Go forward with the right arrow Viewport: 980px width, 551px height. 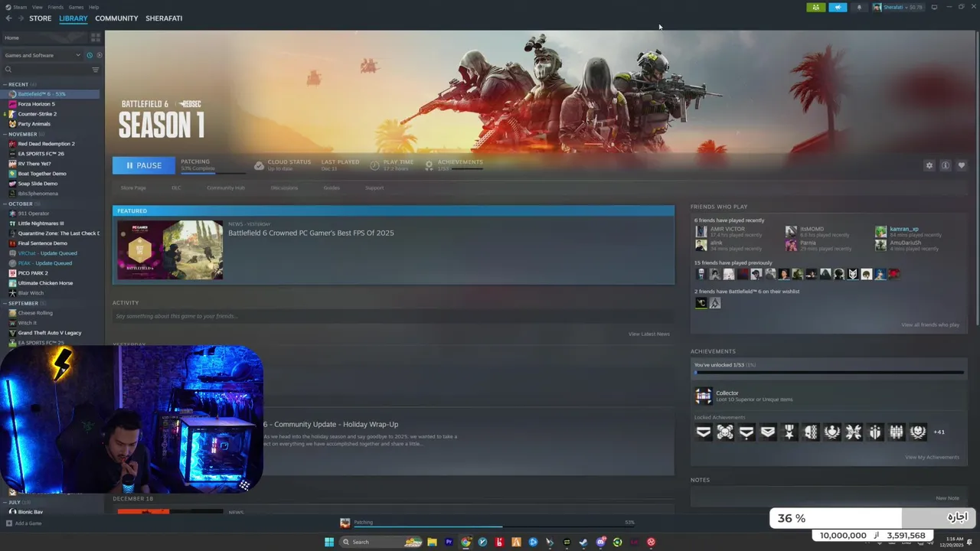coord(20,18)
